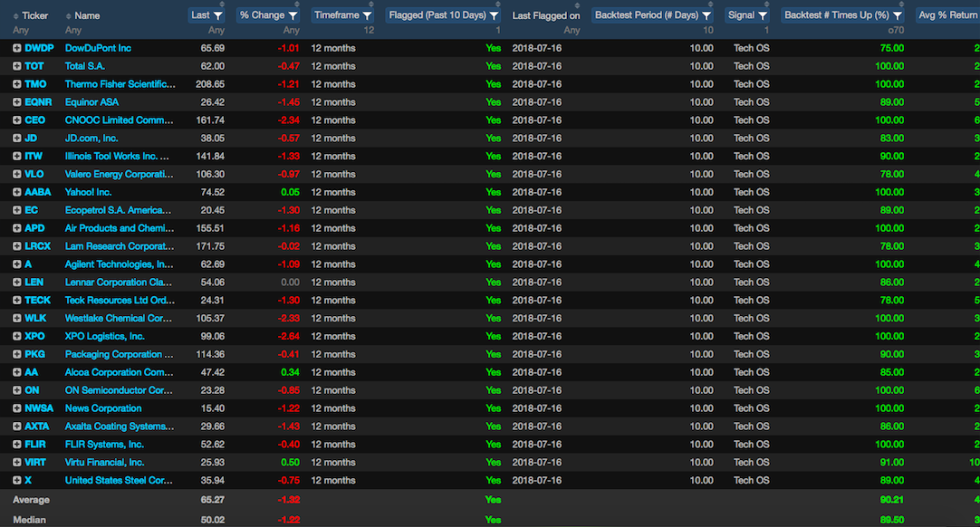Open filter icon on Last column
This screenshot has height=527, width=980.
[217, 15]
